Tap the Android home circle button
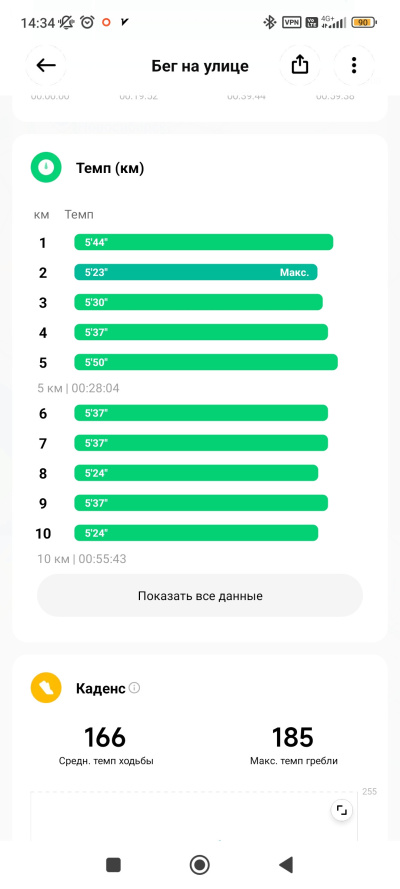Viewport: 400px width, 889px height. click(199, 865)
